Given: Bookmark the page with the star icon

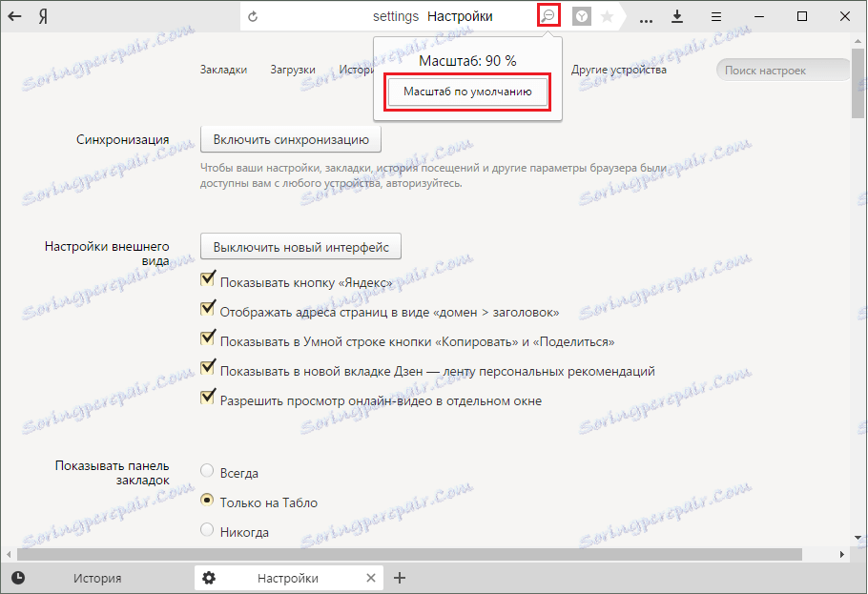Looking at the screenshot, I should pos(608,16).
